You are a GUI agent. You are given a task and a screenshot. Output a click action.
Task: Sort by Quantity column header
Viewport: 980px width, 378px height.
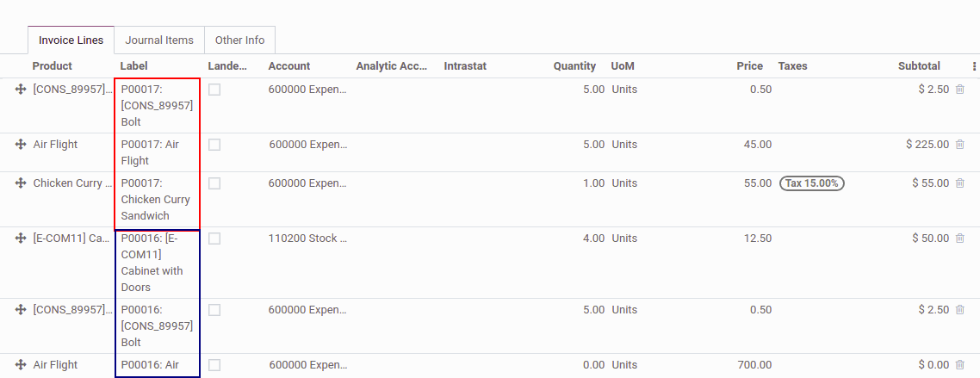point(574,66)
